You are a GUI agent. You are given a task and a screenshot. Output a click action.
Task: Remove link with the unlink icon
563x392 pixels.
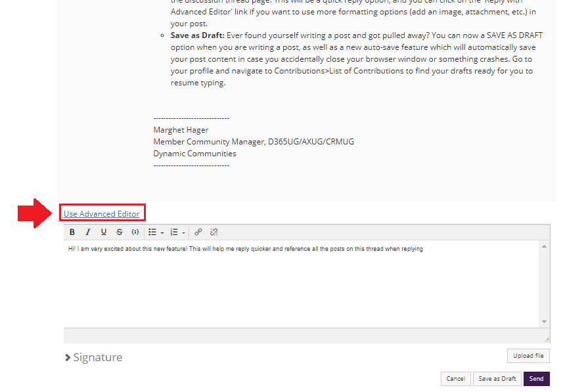tap(214, 232)
